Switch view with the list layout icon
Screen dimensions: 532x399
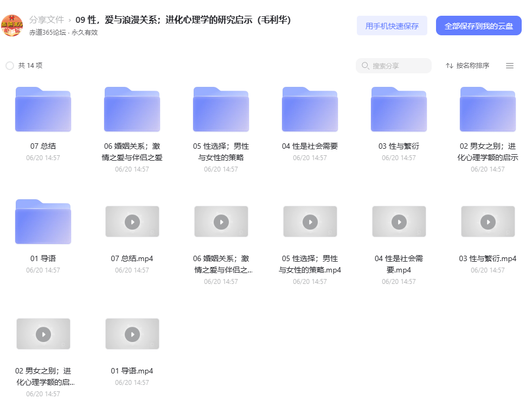tap(510, 66)
